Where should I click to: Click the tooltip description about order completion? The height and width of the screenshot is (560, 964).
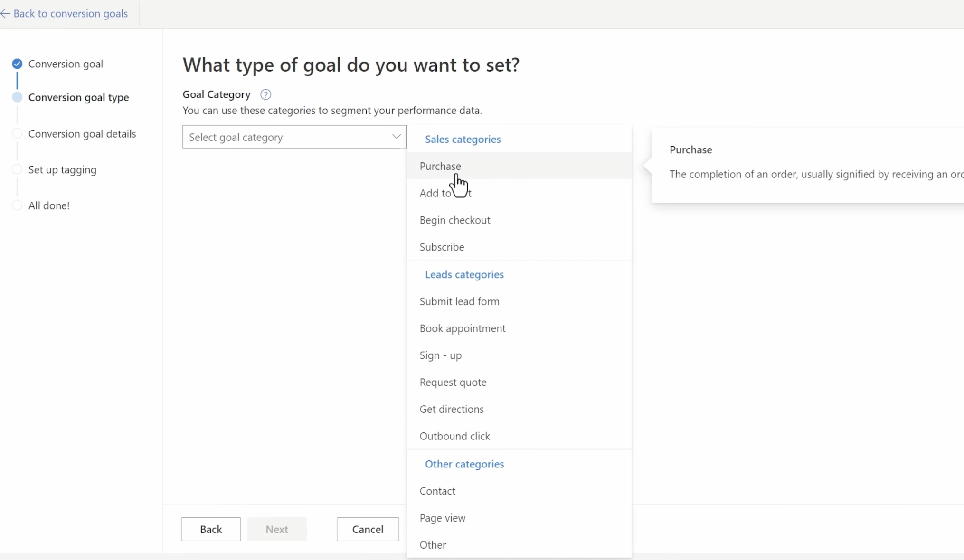816,174
